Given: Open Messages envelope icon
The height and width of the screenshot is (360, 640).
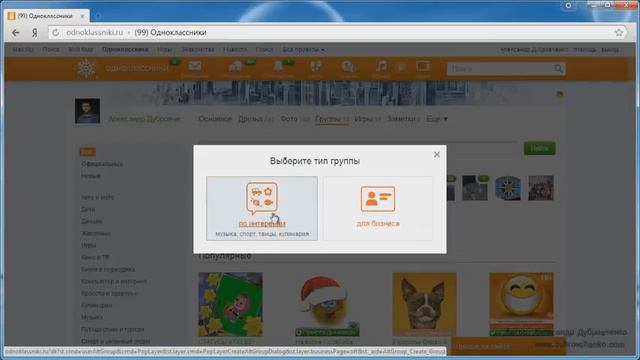Looking at the screenshot, I should coord(195,68).
